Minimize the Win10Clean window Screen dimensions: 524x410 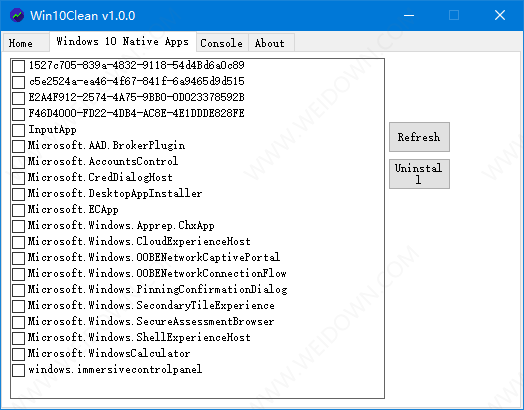coord(409,15)
